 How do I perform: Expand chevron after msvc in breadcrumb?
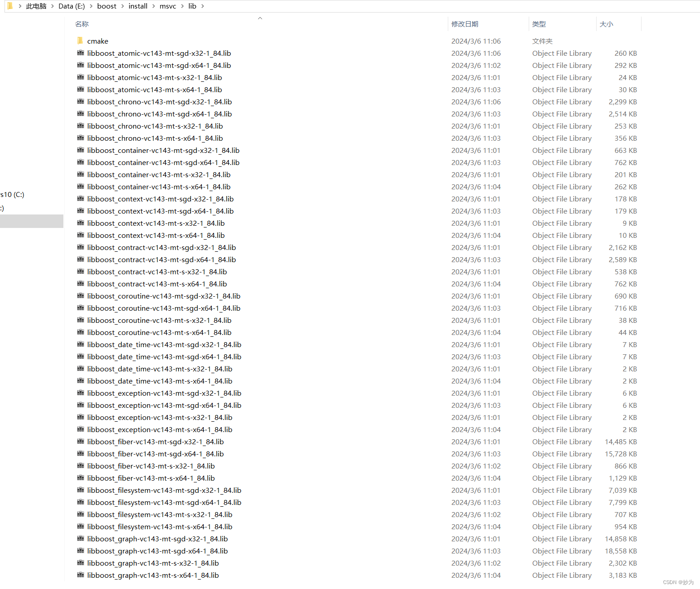pos(183,6)
